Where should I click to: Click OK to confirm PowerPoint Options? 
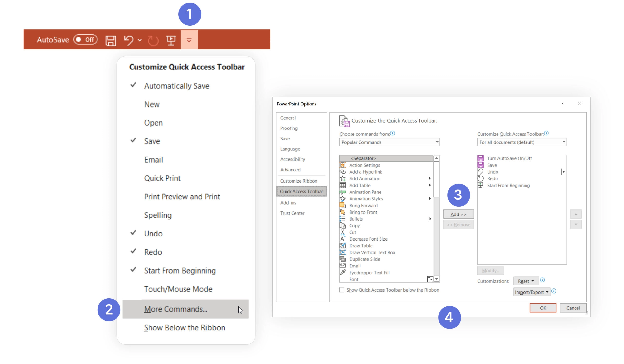(x=543, y=308)
